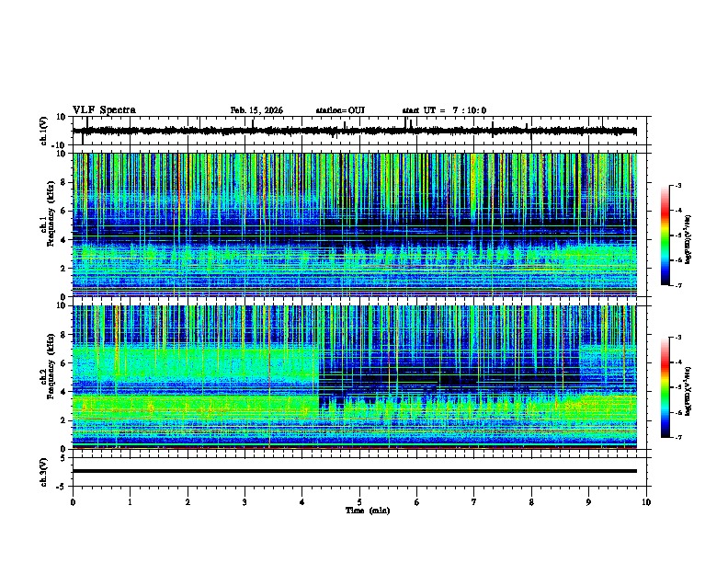Image resolution: width=728 pixels, height=563 pixels.
Task: Click time axis tick label "2"
Action: (x=188, y=502)
